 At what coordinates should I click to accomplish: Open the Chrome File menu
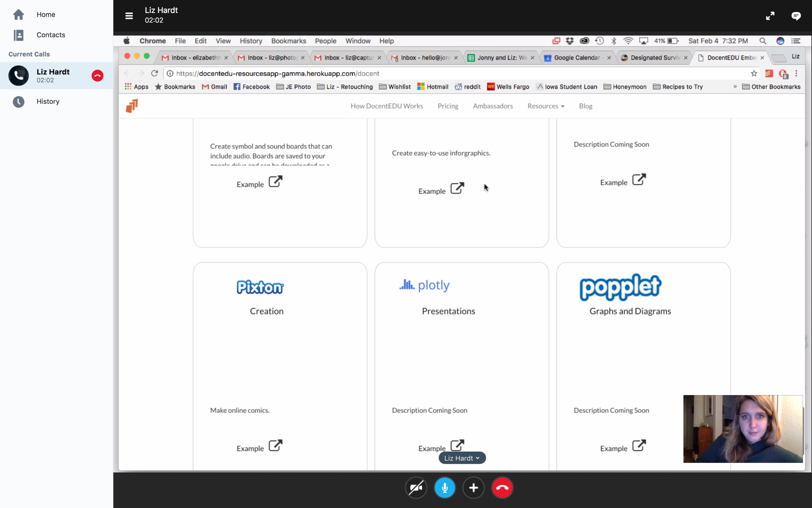click(180, 41)
